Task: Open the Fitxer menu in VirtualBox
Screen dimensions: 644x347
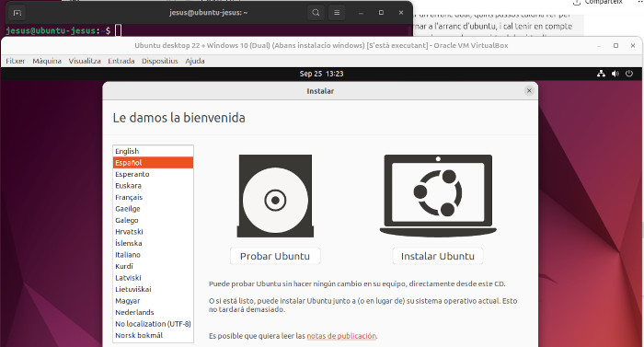Action: [x=16, y=61]
